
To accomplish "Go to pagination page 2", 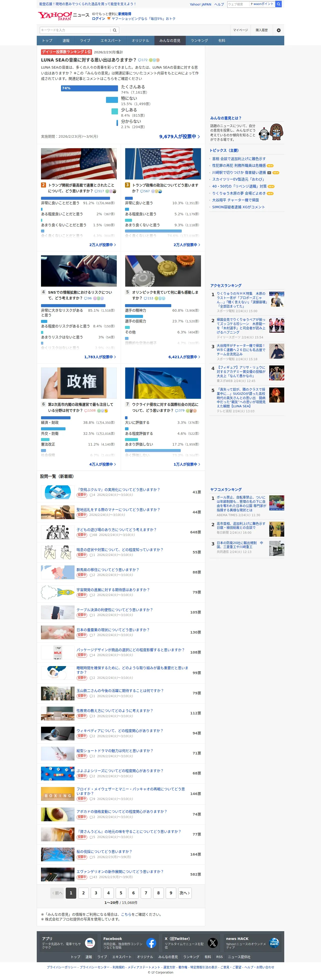I will coord(83,893).
